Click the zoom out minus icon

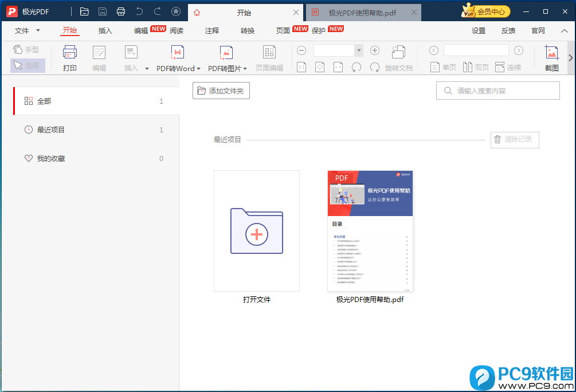pyautogui.click(x=301, y=50)
